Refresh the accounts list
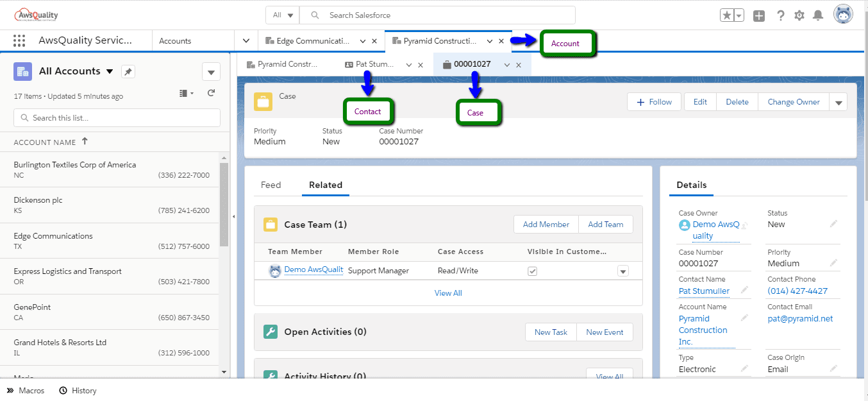The height and width of the screenshot is (401, 868). (x=211, y=93)
